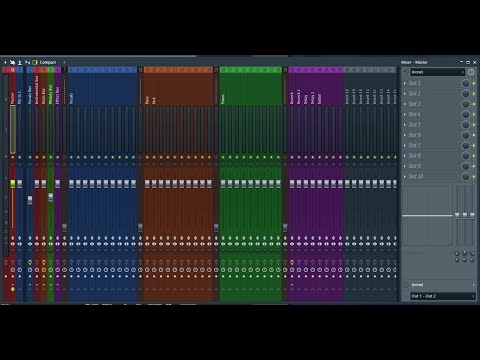The width and height of the screenshot is (480, 360).
Task: Disable Slot 10 effect with its green toggle
Action: click(474, 176)
